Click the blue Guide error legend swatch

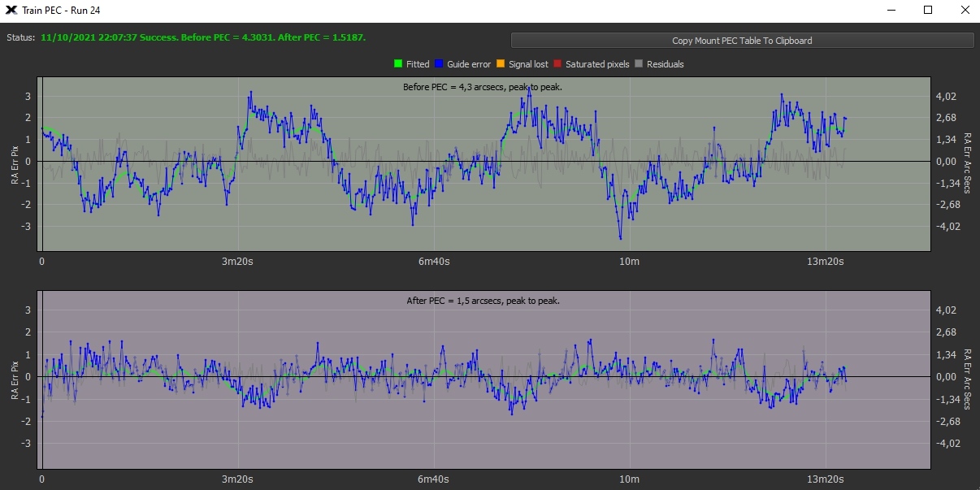pyautogui.click(x=439, y=64)
